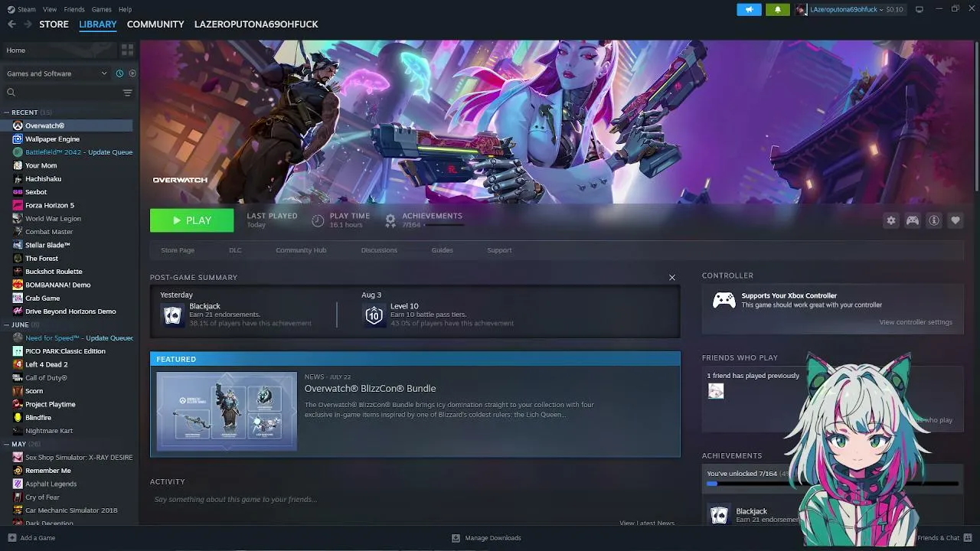Open the blue announcements megaphone button
The width and height of the screenshot is (980, 551).
(x=750, y=9)
